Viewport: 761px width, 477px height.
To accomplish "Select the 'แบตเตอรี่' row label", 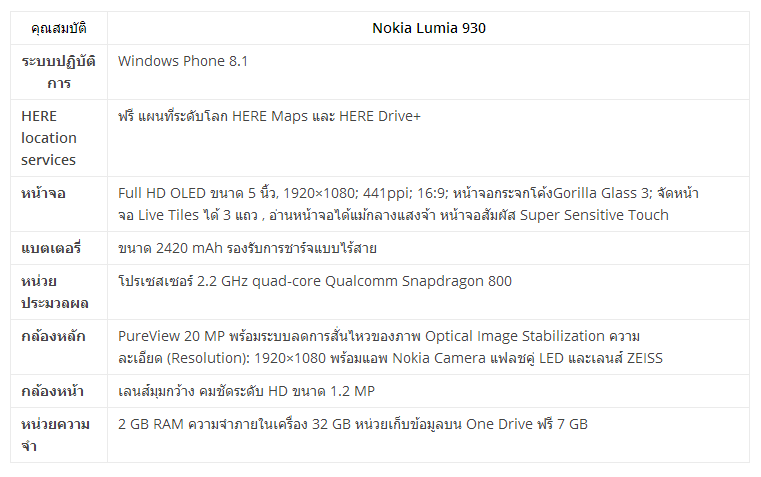I will [x=51, y=248].
